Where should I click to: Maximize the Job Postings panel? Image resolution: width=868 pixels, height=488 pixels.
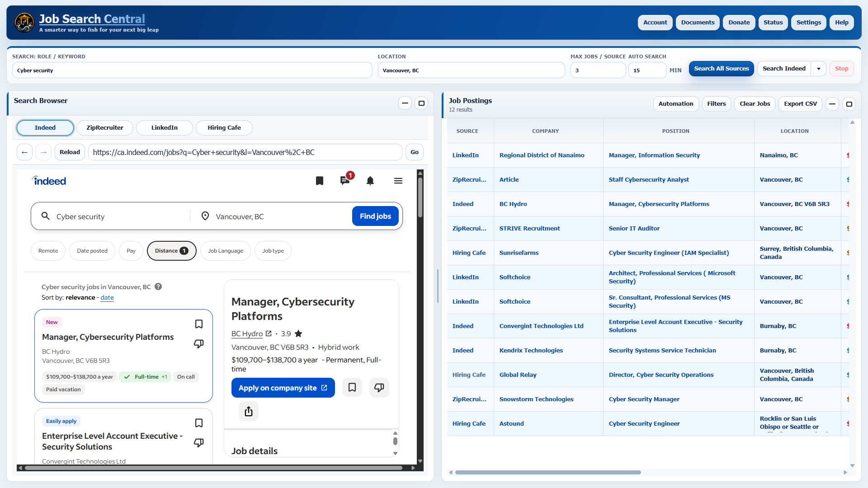[849, 104]
